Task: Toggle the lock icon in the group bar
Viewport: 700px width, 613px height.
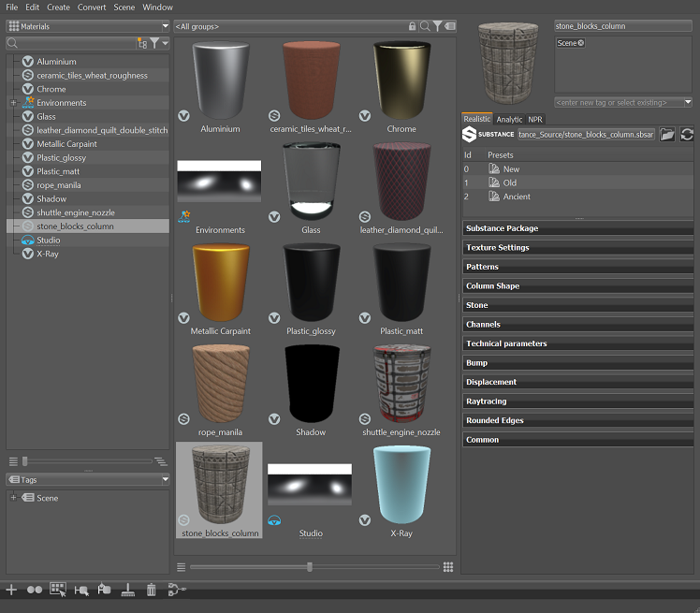Action: (412, 26)
